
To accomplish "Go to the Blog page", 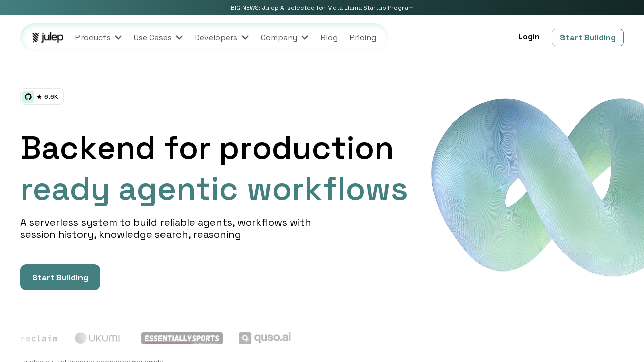I will (x=329, y=37).
